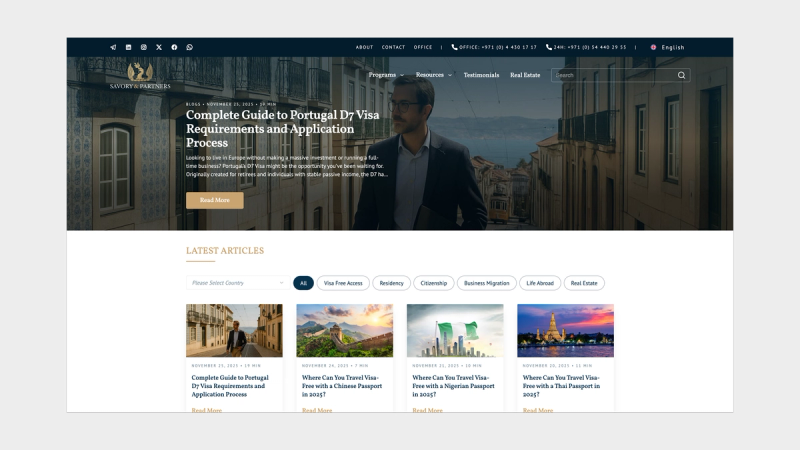The image size is (800, 450).
Task: Click the search magnifier icon
Action: pyautogui.click(x=681, y=75)
